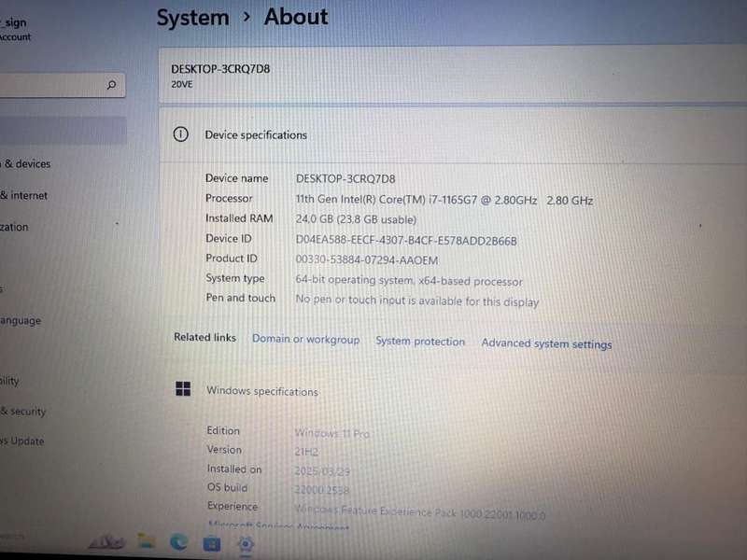Click the Settings gear taskbar icon
This screenshot has height=560, width=747.
pos(246,544)
